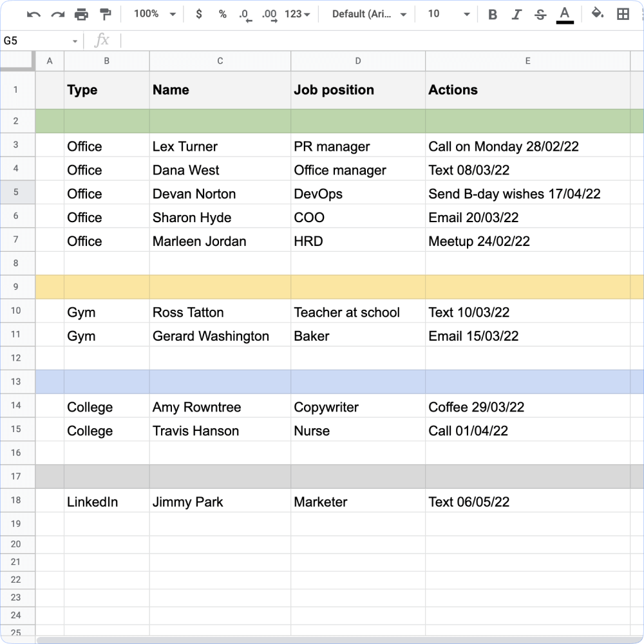Click the Redo icon
644x644 pixels.
pos(57,15)
